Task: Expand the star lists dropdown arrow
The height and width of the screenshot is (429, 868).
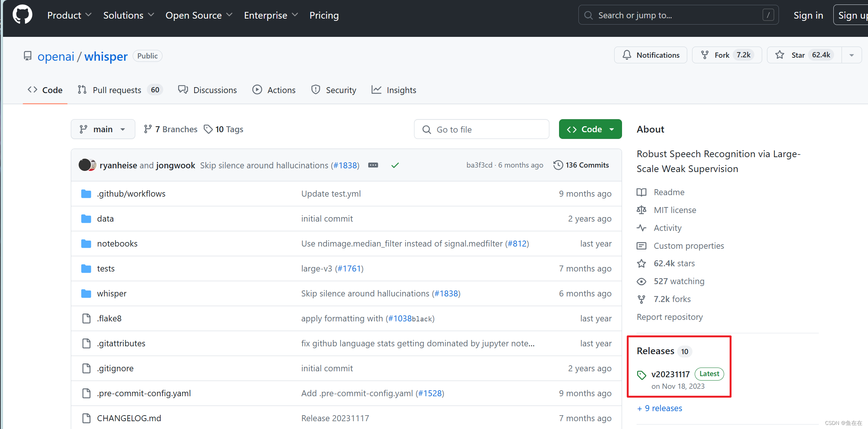Action: tap(852, 55)
